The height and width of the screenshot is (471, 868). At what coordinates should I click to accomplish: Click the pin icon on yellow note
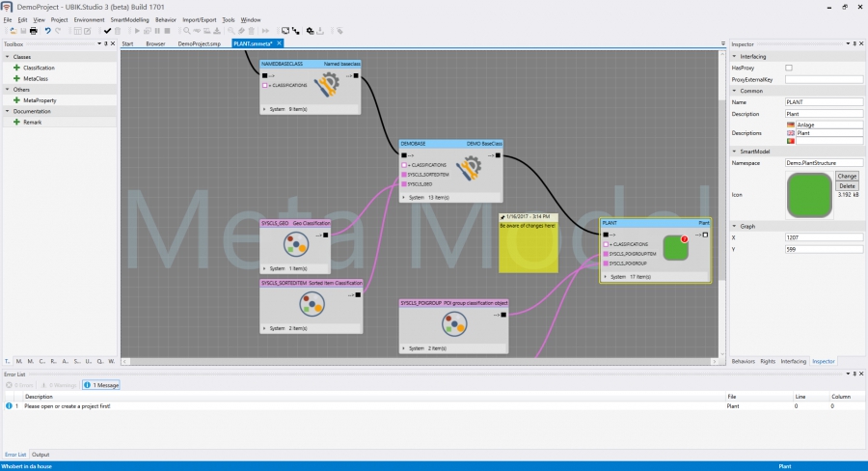coord(502,217)
